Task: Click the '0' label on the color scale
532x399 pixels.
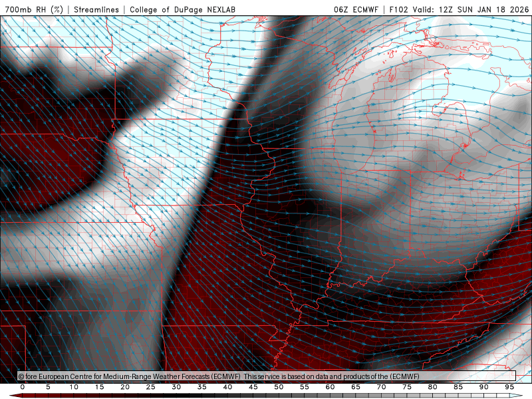Action: click(23, 387)
